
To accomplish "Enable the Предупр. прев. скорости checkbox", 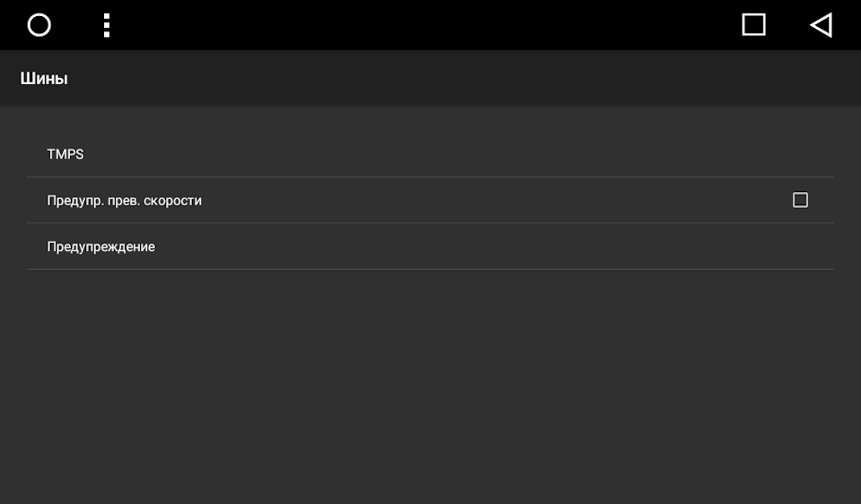I will point(800,200).
